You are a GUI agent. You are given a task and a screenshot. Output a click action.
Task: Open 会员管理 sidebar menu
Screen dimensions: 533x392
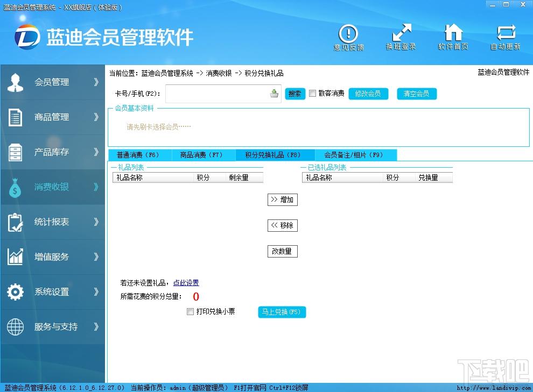52,82
